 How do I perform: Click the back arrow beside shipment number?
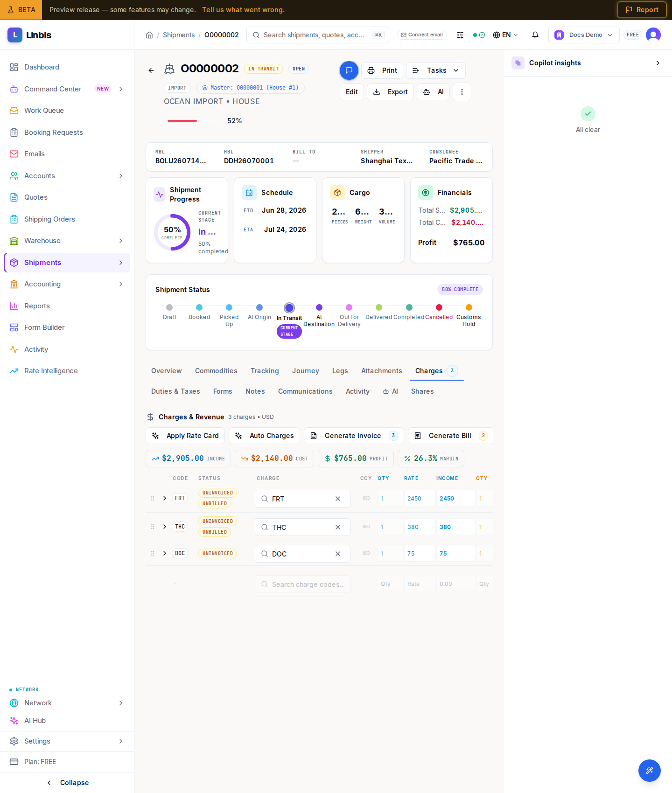(x=151, y=70)
